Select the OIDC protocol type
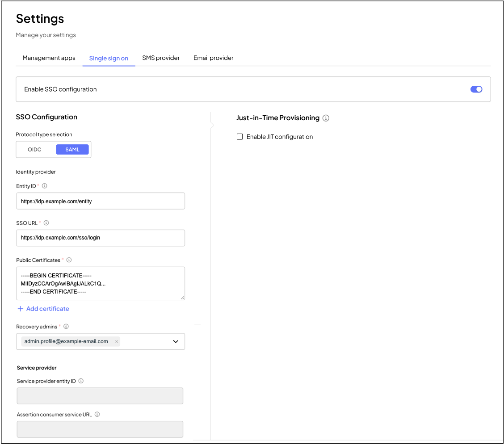 (x=34, y=150)
